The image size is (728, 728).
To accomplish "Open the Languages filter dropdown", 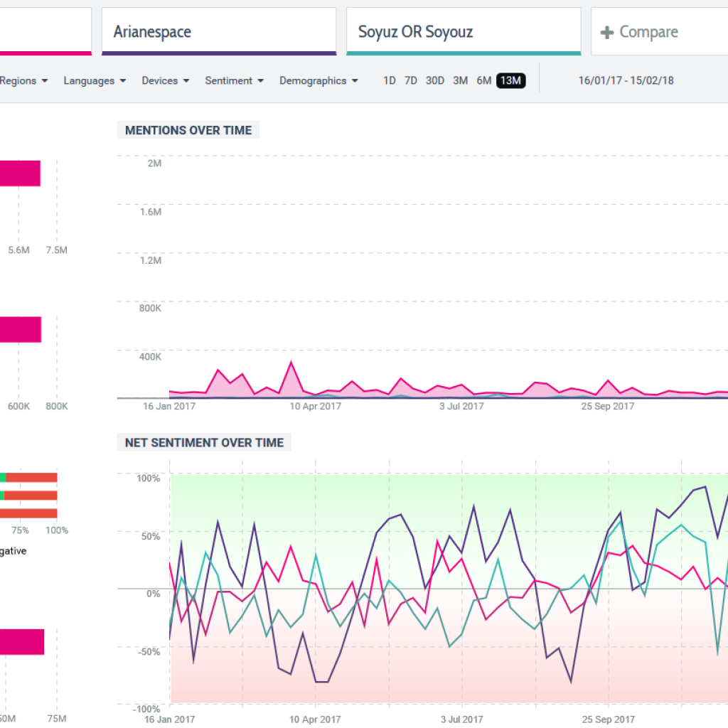I will click(x=95, y=81).
